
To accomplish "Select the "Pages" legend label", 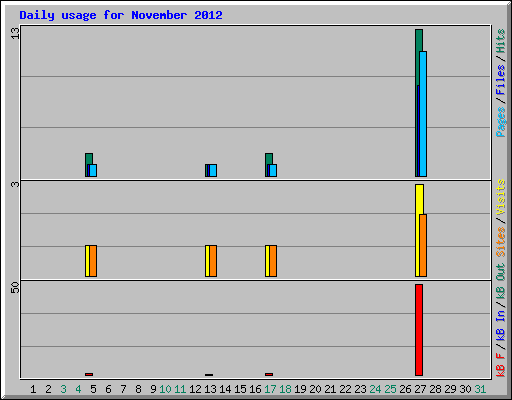I will [500, 122].
